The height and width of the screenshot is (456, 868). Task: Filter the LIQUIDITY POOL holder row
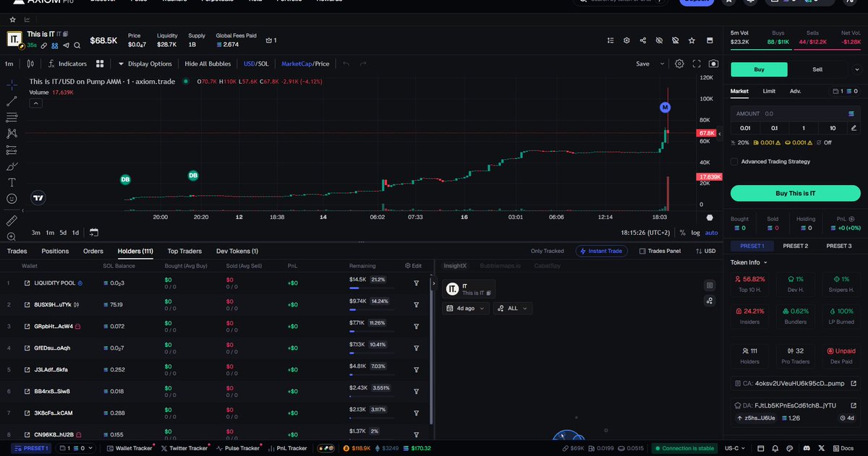click(x=417, y=283)
